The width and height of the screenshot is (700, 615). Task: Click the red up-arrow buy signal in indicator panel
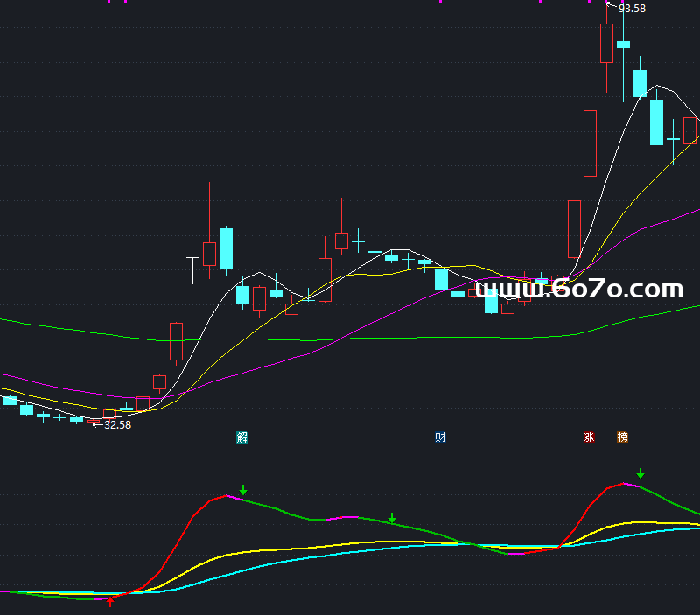coord(110,601)
